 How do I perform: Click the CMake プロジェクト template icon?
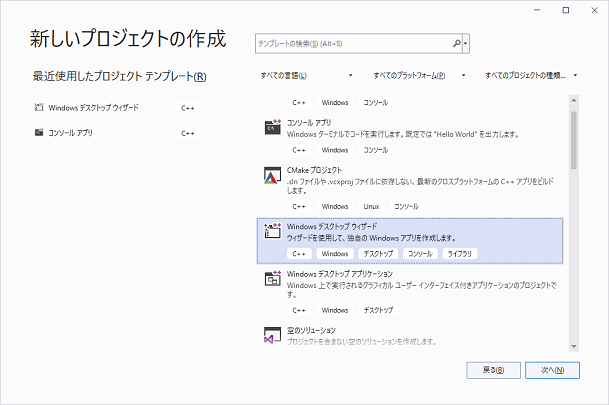click(x=273, y=176)
